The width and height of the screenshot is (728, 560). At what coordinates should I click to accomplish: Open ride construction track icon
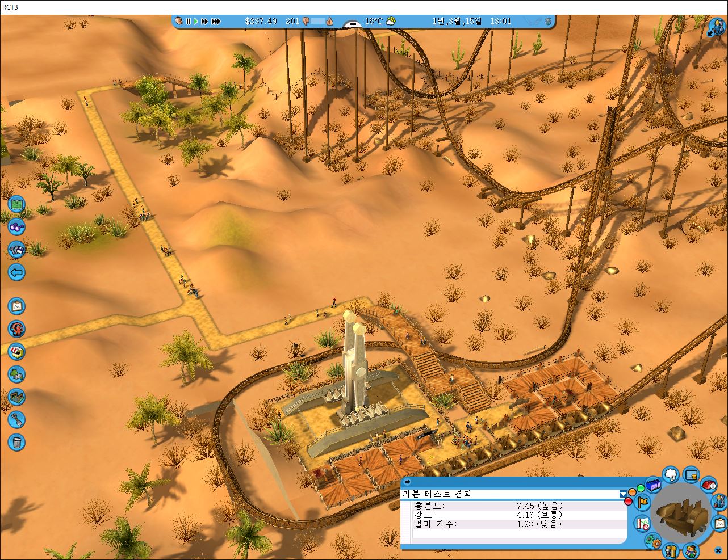point(671,551)
